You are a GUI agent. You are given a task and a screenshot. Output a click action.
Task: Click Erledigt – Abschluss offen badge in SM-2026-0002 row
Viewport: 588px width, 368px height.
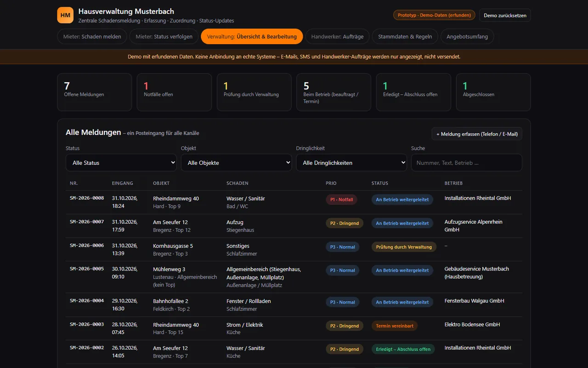[x=403, y=349]
